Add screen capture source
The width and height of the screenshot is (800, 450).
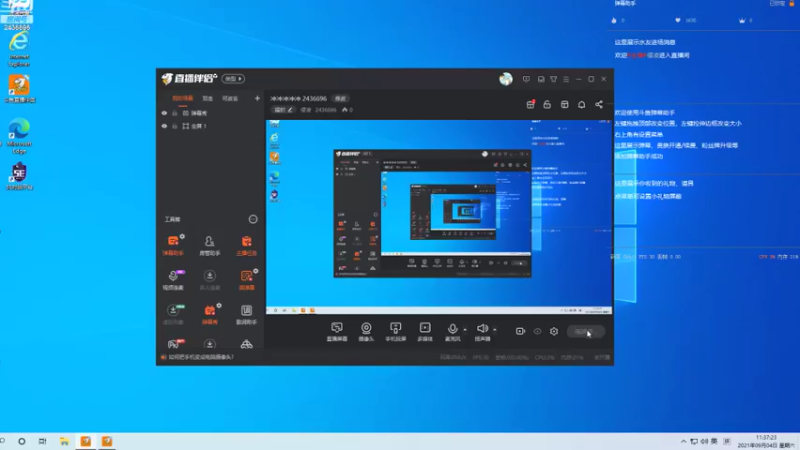337,332
